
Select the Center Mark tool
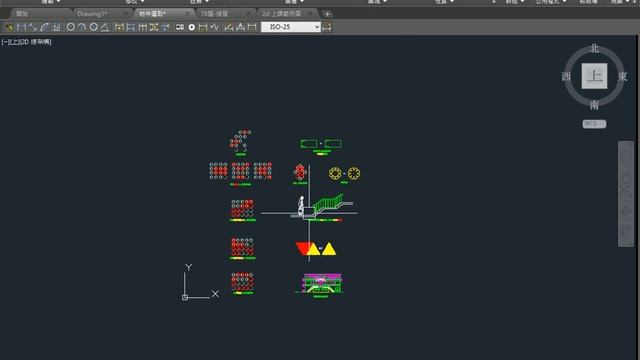[191, 27]
